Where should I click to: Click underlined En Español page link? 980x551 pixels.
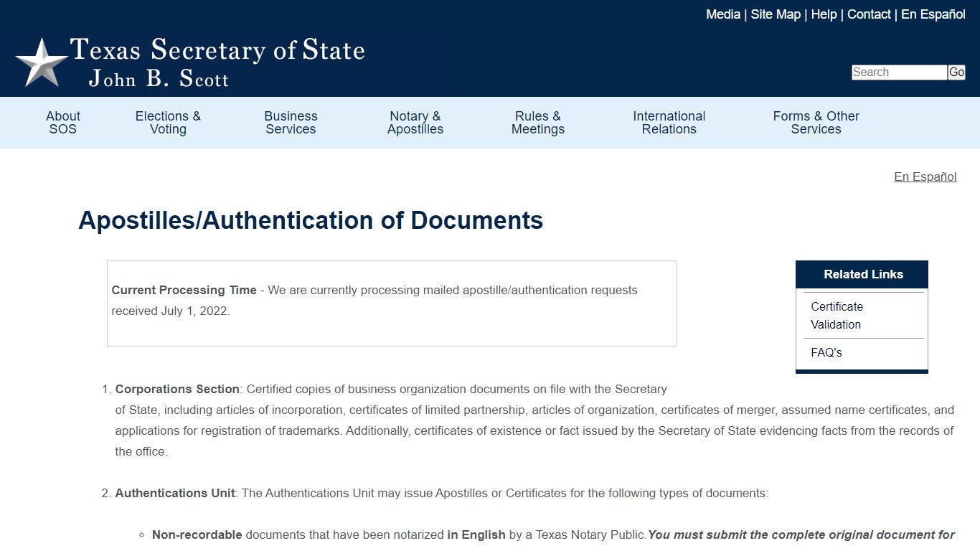point(925,176)
